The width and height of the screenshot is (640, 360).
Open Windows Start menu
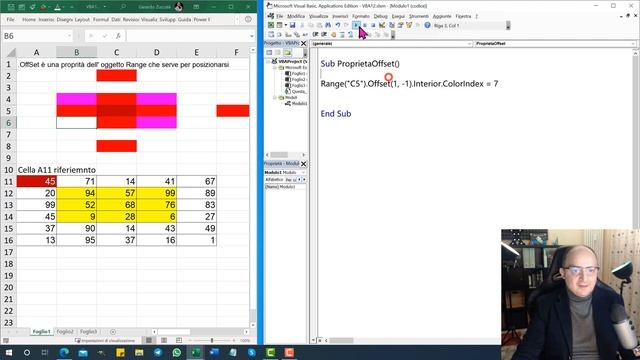(x=8, y=352)
